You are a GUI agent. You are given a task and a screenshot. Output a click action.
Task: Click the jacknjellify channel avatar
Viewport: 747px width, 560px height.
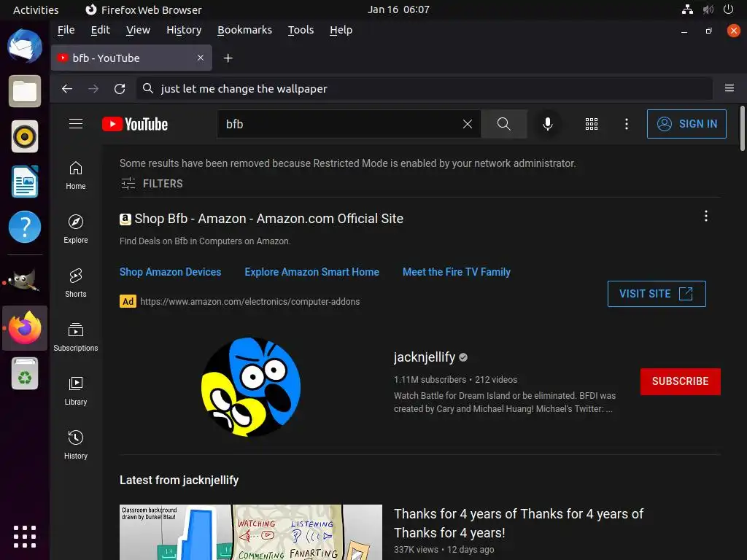251,386
